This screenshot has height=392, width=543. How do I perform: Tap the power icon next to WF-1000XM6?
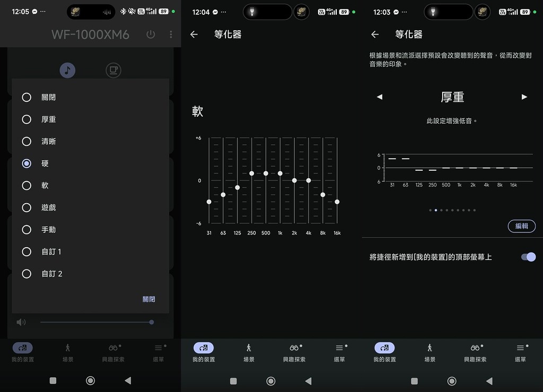click(x=151, y=34)
